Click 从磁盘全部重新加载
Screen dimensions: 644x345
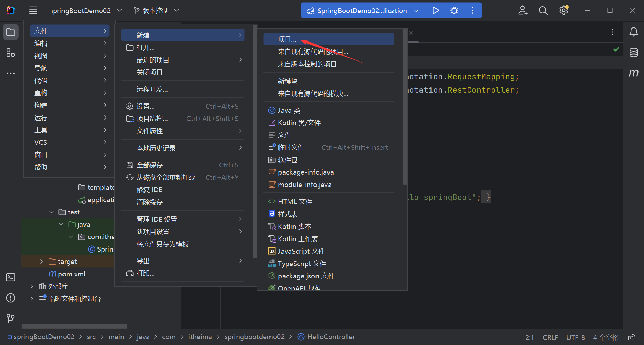point(183,177)
